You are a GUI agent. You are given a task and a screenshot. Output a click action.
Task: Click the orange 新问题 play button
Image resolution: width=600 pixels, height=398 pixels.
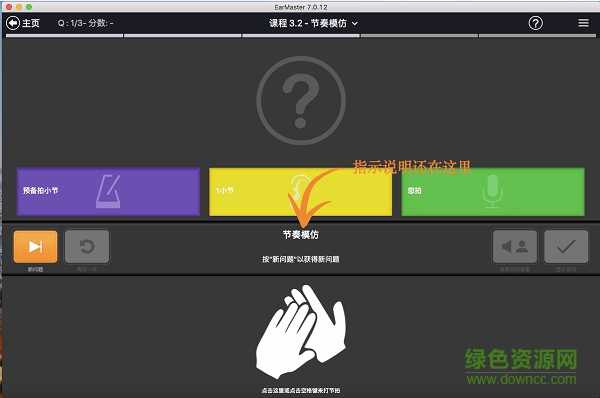(36, 246)
